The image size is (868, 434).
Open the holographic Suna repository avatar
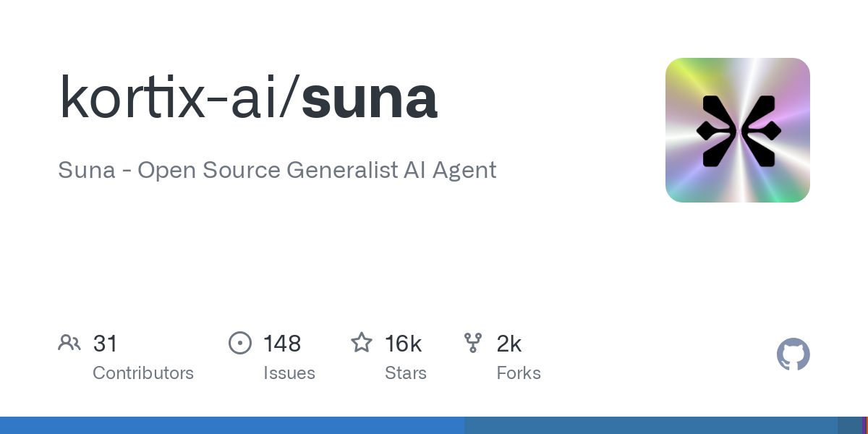click(x=738, y=130)
